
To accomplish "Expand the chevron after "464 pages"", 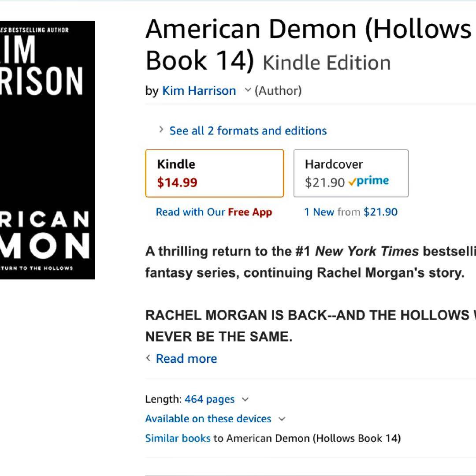I will [x=245, y=399].
